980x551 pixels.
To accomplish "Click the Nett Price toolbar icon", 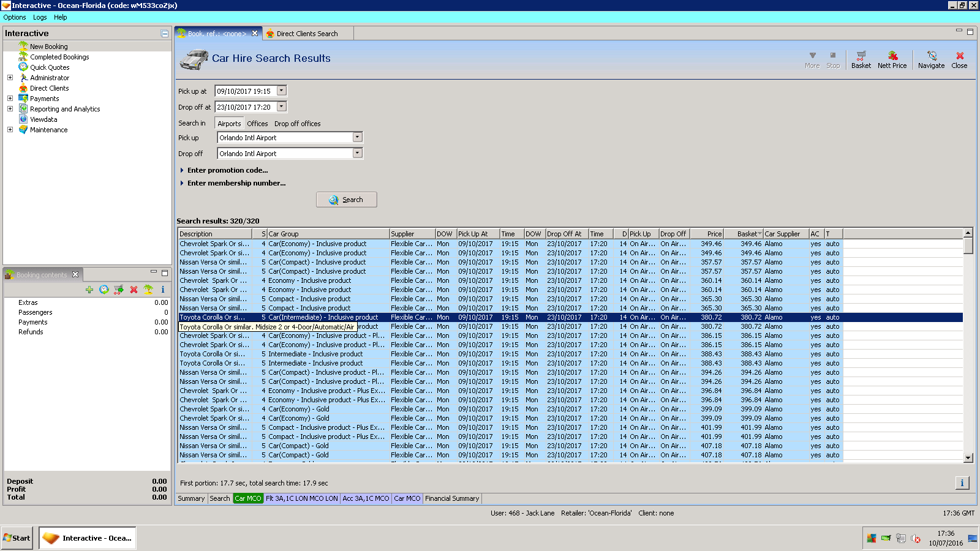I will pos(892,56).
